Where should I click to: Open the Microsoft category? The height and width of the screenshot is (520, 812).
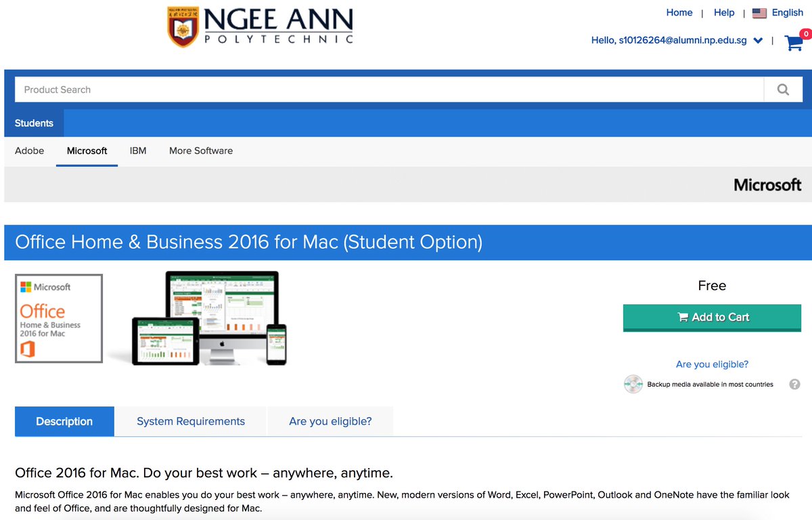pos(87,151)
